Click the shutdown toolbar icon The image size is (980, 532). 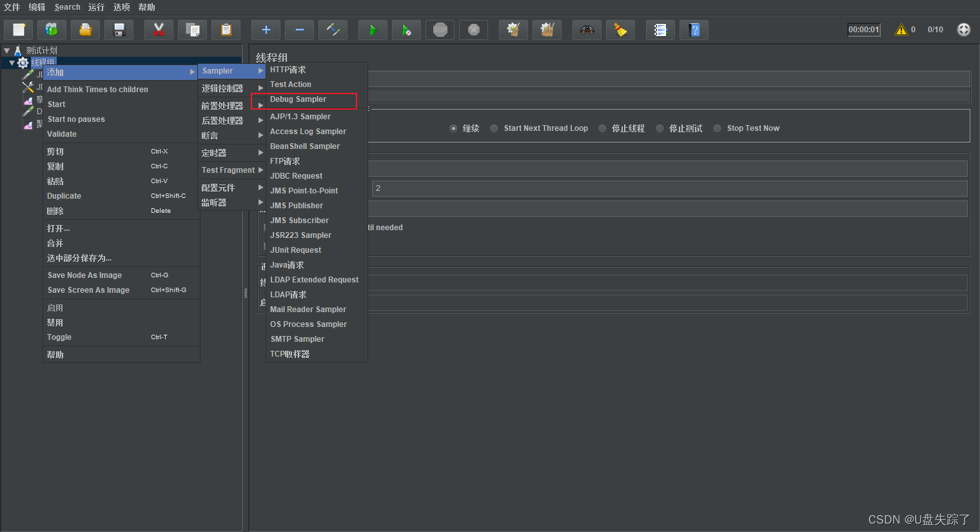(x=473, y=30)
